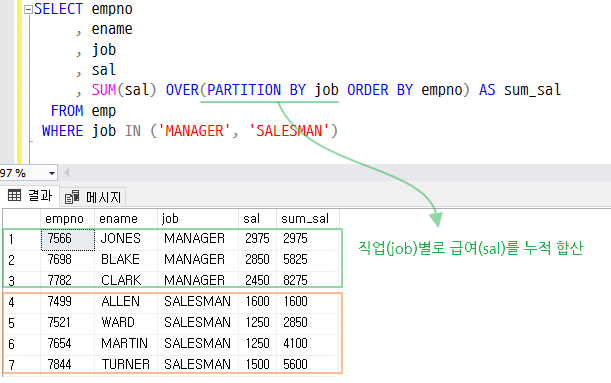The width and height of the screenshot is (611, 383).
Task: Click the MANAGER job cell in JONES row
Action: [x=198, y=239]
